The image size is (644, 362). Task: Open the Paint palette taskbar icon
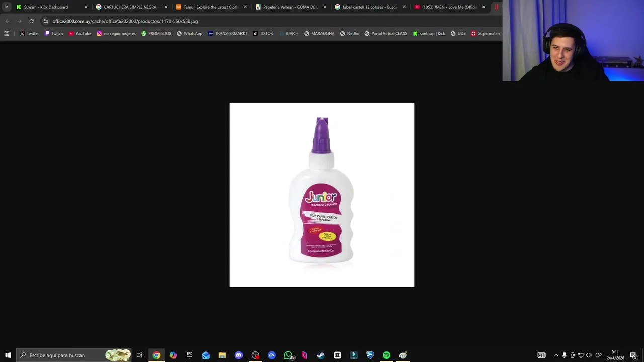[x=403, y=355]
